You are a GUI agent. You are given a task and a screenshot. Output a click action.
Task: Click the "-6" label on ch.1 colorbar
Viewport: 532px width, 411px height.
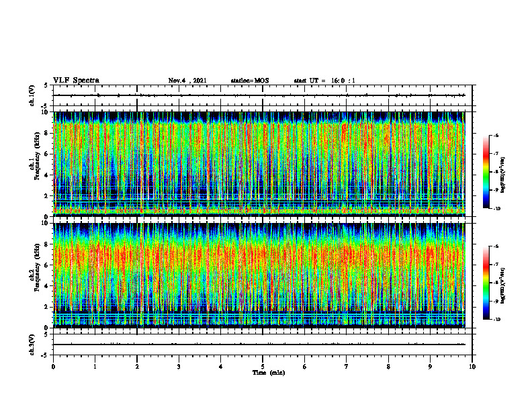496,135
